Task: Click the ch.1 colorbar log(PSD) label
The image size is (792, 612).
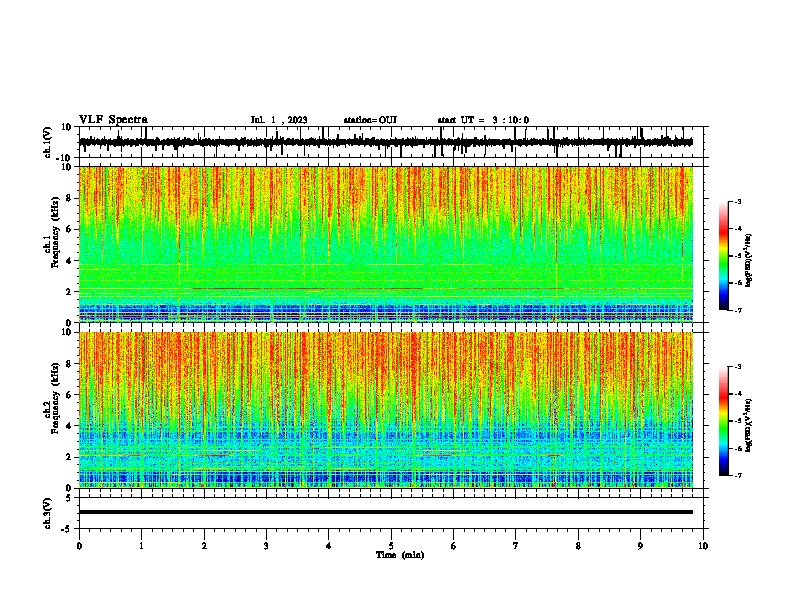Action: pyautogui.click(x=749, y=261)
